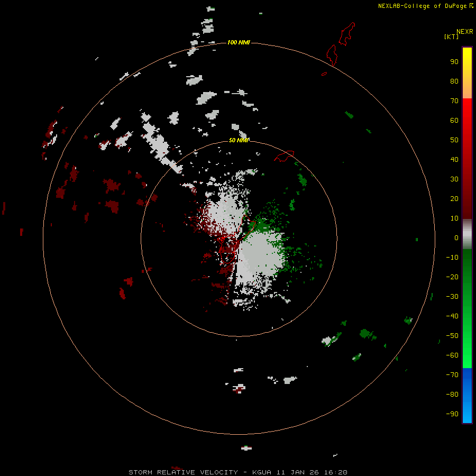Click the small red islet outline below Tinian
476x476 pixels.
324,74
